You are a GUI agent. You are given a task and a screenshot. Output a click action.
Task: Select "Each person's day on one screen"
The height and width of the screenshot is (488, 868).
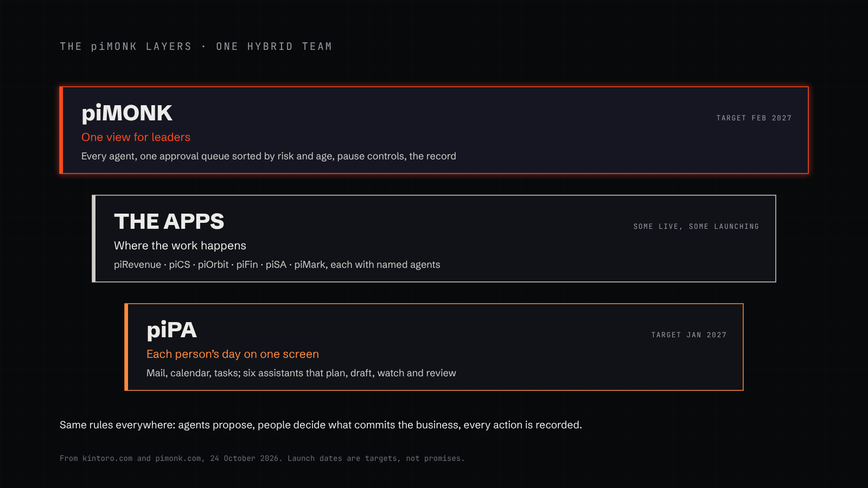pyautogui.click(x=233, y=354)
